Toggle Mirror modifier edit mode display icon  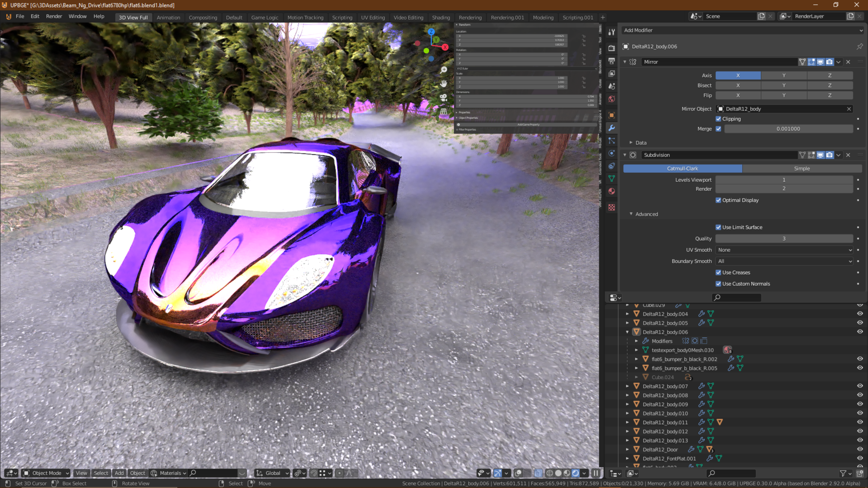pos(811,62)
